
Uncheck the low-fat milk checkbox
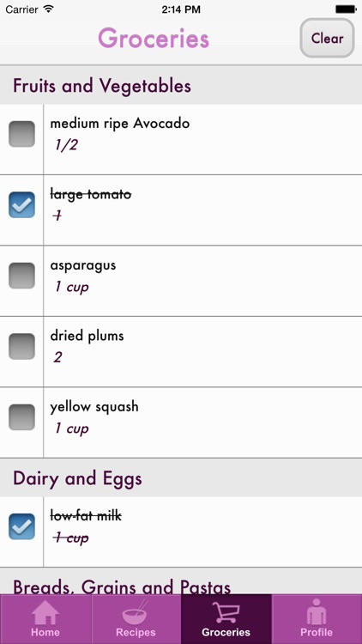tap(21, 526)
